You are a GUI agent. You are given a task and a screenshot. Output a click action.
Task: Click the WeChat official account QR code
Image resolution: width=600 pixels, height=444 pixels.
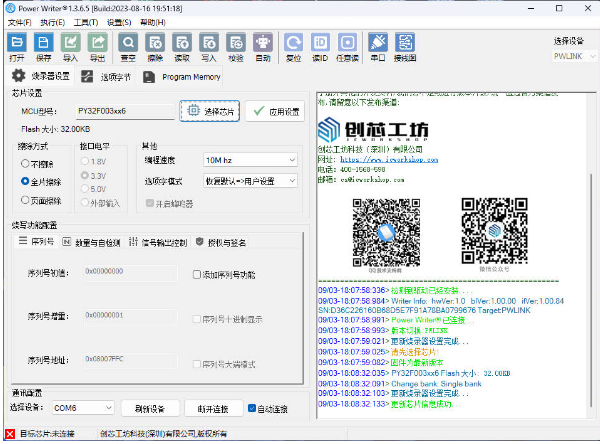point(494,230)
